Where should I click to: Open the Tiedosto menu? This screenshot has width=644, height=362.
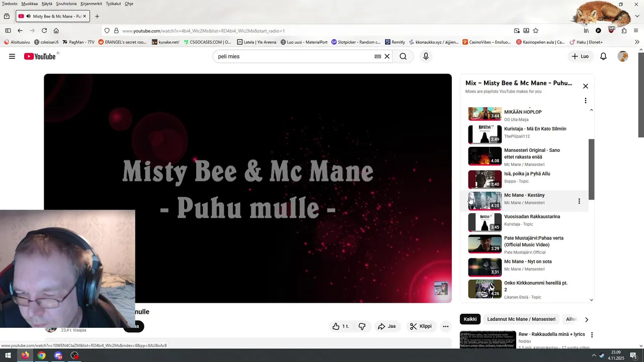click(10, 4)
